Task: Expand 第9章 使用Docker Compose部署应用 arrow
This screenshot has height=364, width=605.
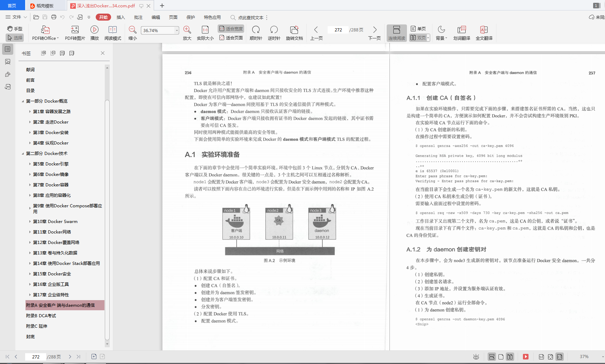Action: pyautogui.click(x=30, y=209)
